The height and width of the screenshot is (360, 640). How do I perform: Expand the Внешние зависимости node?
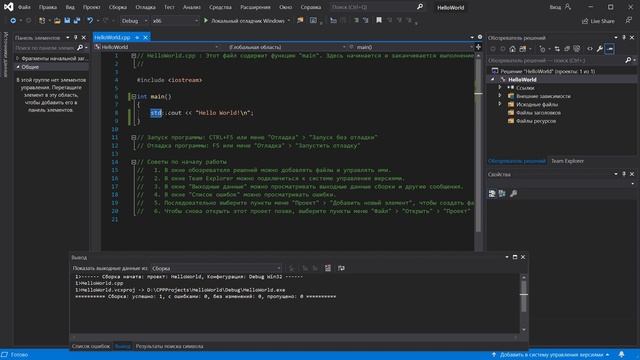point(500,96)
